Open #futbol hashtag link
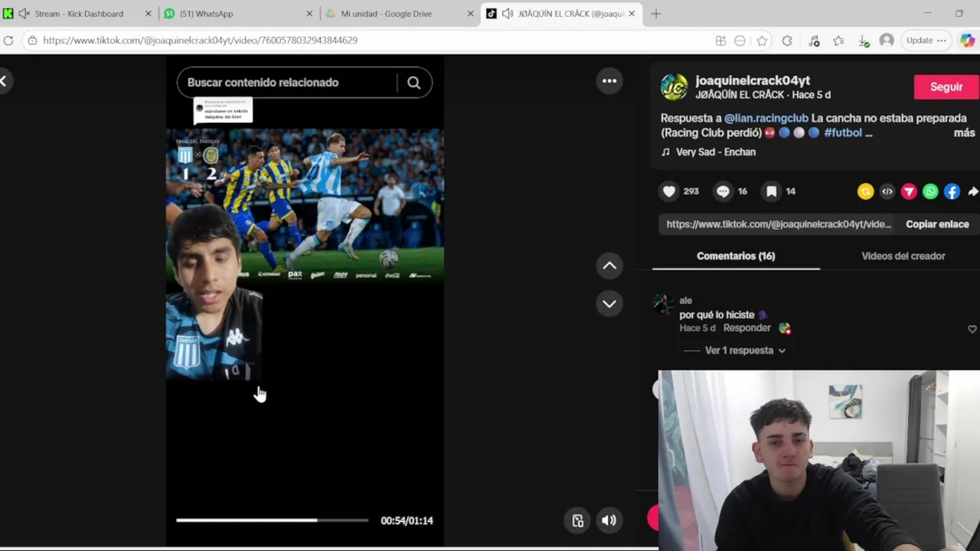This screenshot has width=980, height=551. click(843, 133)
